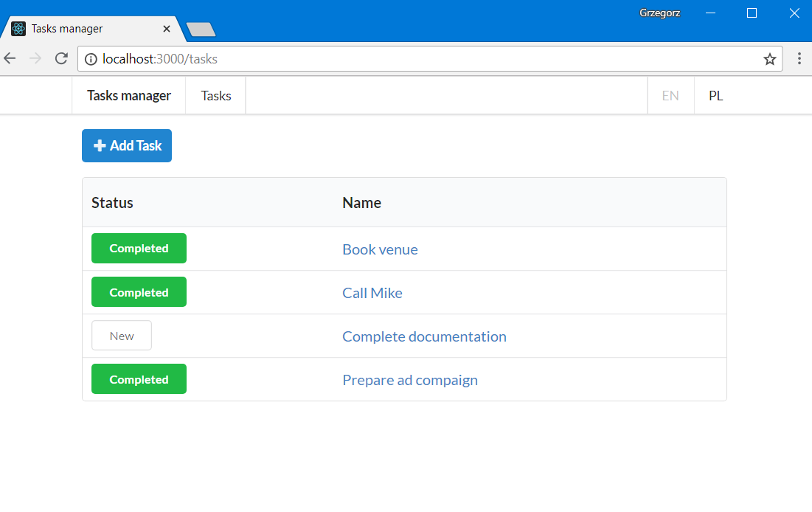Screen dimensions: 812x512
Task: Open the Tasks manager home menu item
Action: pyautogui.click(x=129, y=95)
